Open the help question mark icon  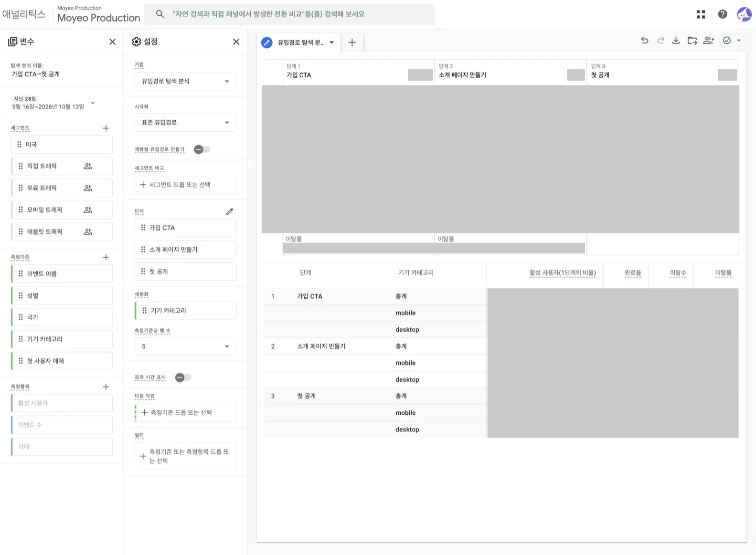coord(723,14)
